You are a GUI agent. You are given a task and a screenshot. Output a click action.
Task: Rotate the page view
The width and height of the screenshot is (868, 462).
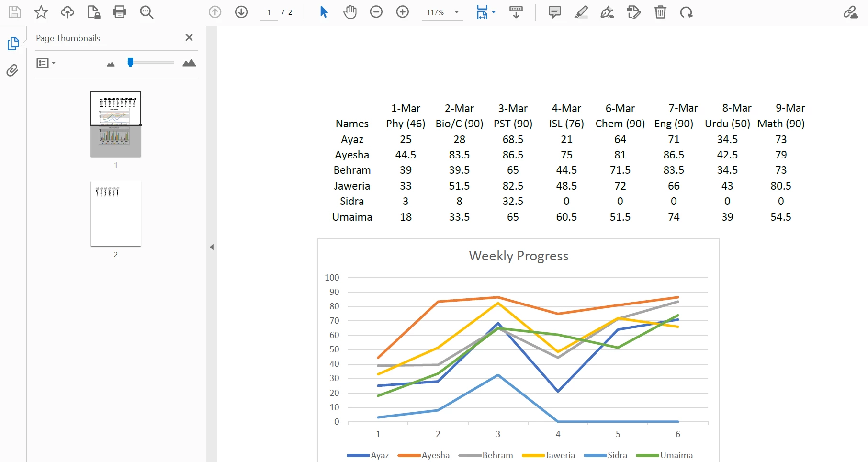[687, 12]
